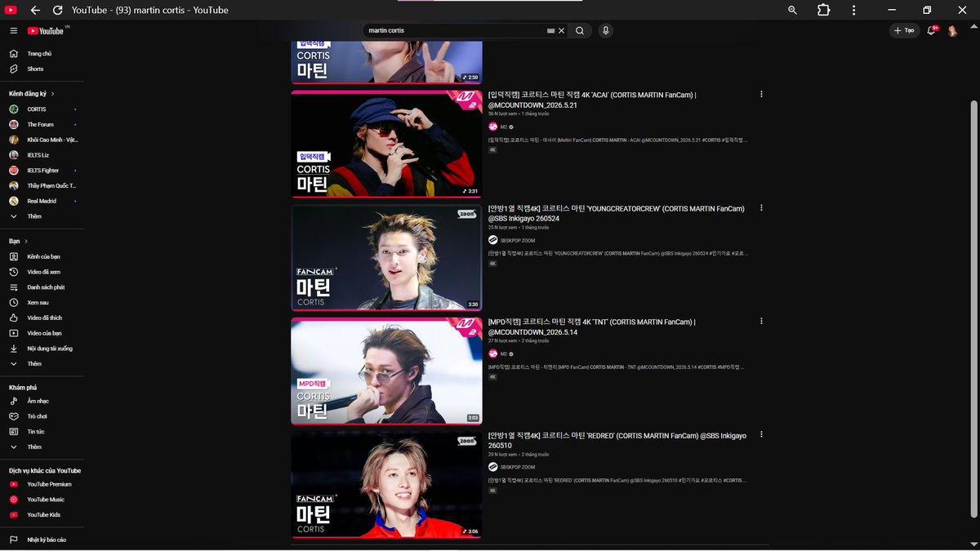This screenshot has height=551, width=980.
Task: Open the ACAI MCOUNTDOWN 2026.5.21 video title
Action: (x=592, y=100)
